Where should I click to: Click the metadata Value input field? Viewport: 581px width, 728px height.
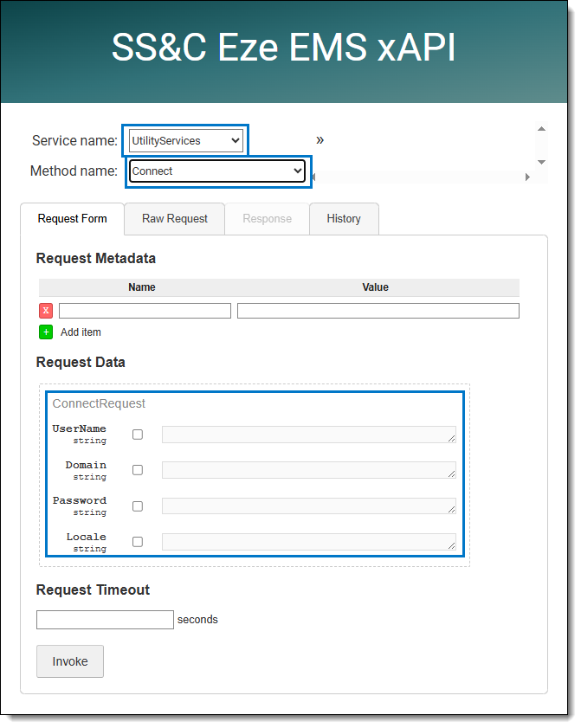378,311
